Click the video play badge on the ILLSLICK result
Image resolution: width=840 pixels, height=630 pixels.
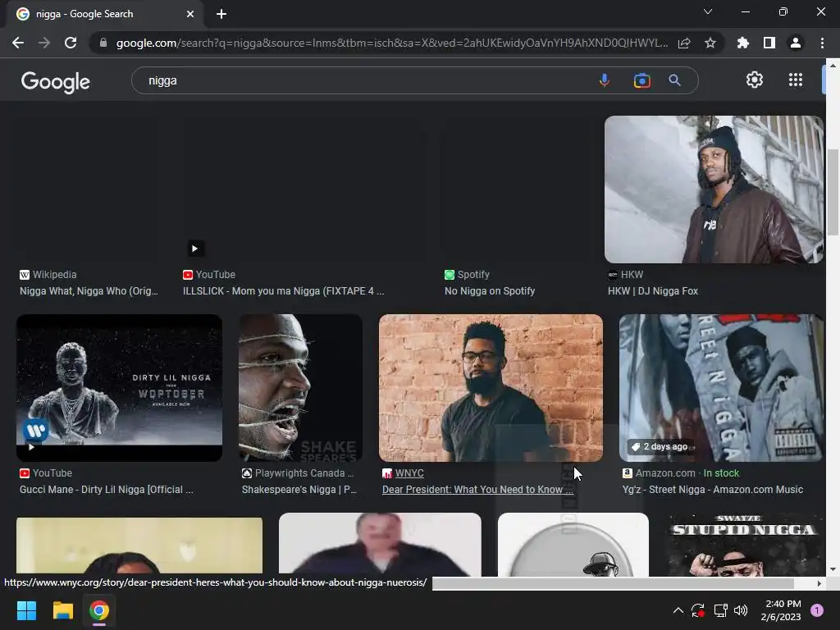coord(195,249)
